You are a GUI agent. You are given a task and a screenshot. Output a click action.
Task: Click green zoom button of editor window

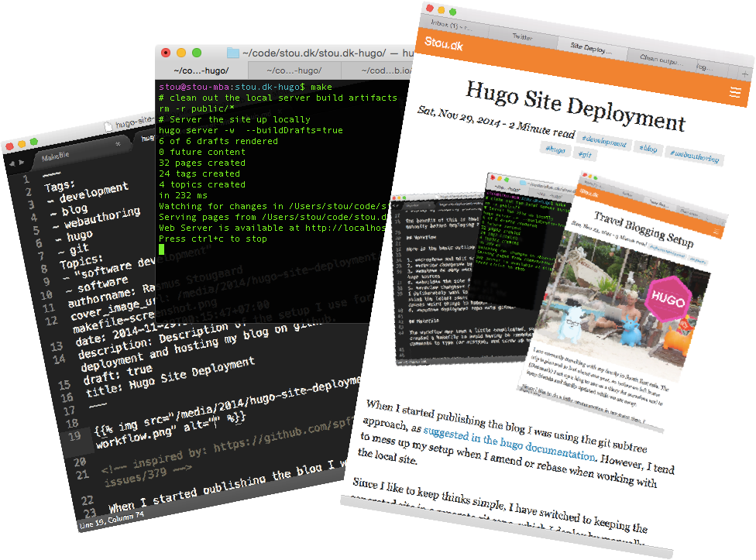coord(33,142)
